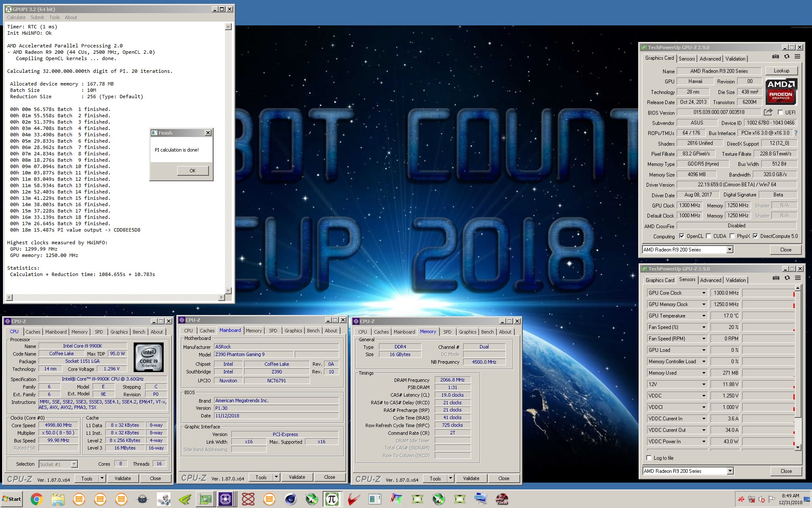
Task: Click the GPUPI pi icon in the taskbar
Action: [332, 500]
